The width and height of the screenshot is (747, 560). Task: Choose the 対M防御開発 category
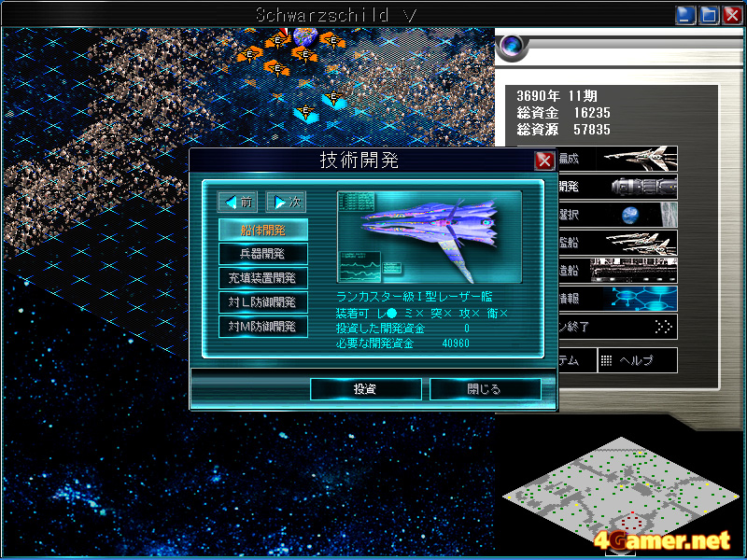pos(263,327)
